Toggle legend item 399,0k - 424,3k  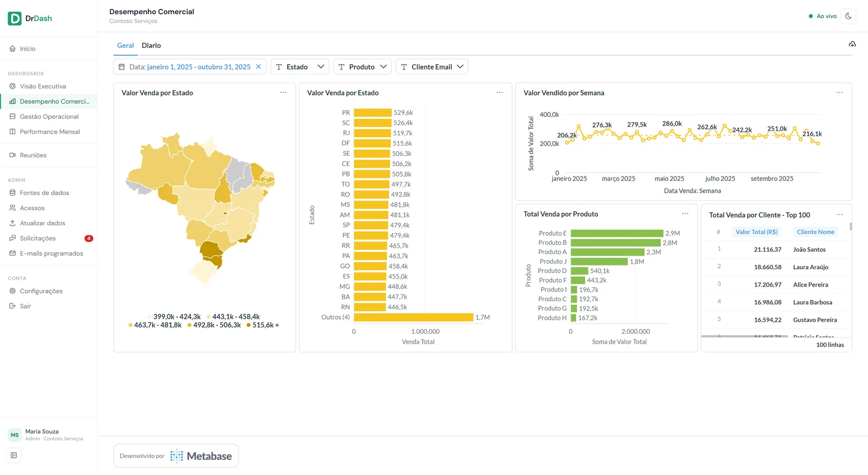(x=174, y=316)
